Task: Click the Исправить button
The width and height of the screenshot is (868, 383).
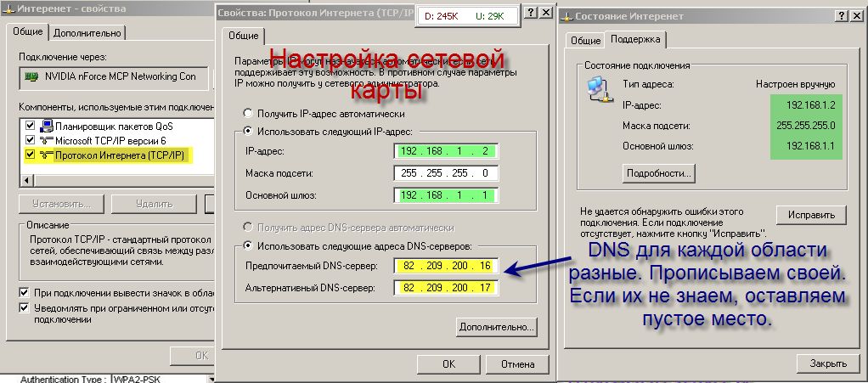Action: coord(811,214)
